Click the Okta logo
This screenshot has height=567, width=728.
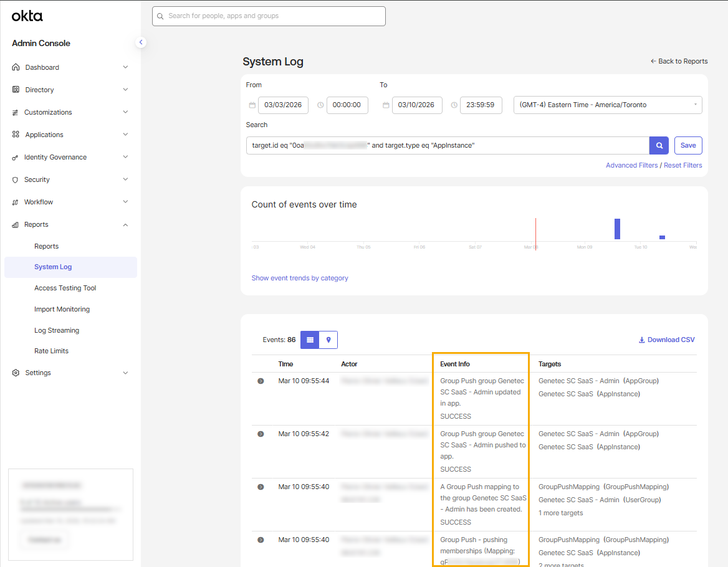coord(27,16)
